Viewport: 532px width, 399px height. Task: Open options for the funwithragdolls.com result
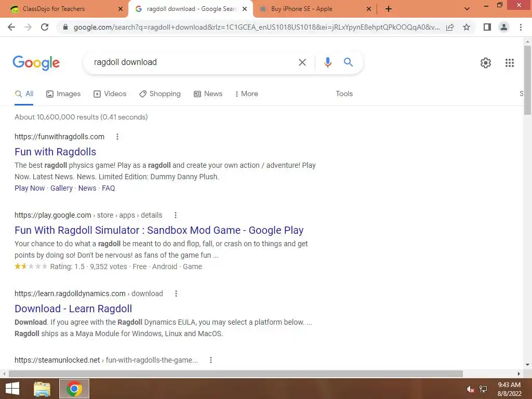[x=117, y=137]
